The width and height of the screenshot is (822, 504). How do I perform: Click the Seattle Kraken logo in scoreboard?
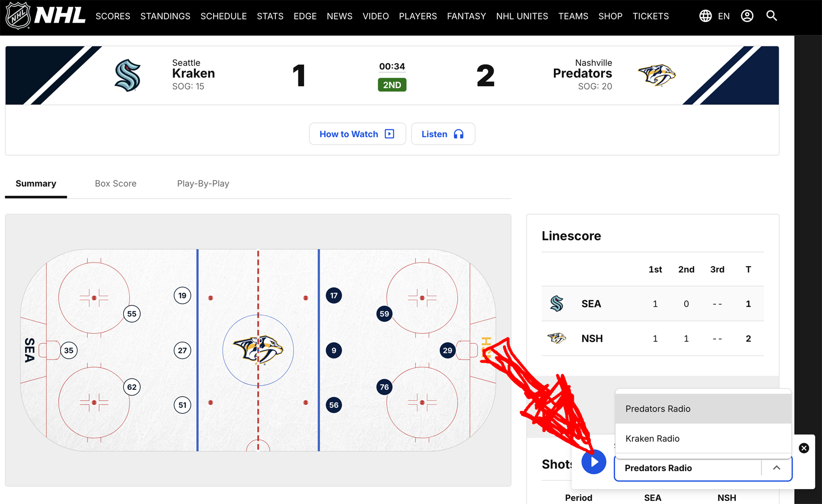click(x=127, y=76)
